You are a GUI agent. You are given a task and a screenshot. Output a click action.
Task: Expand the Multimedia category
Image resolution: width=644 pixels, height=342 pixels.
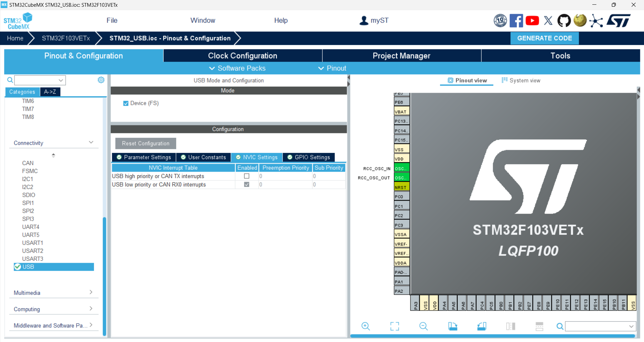point(91,292)
